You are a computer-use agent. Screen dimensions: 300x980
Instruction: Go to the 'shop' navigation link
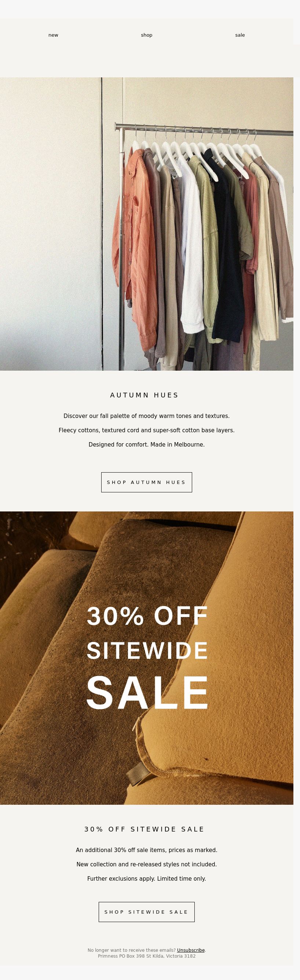click(x=147, y=35)
